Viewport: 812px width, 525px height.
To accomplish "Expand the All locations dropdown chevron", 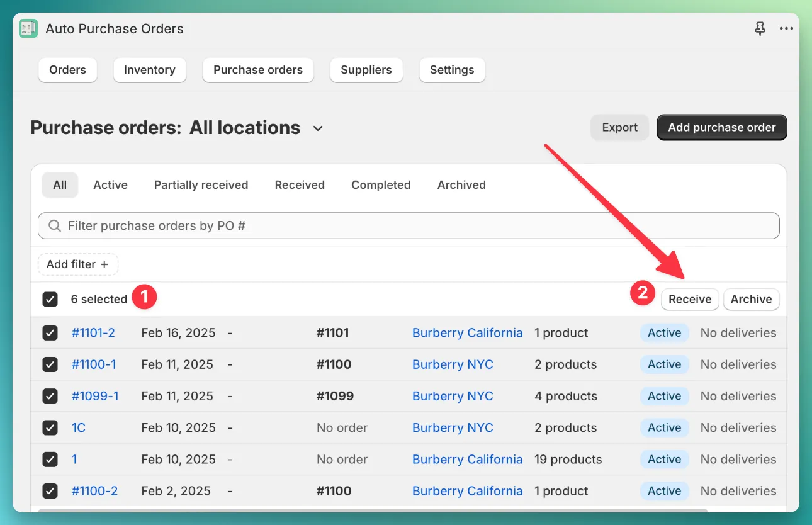I will click(x=318, y=128).
